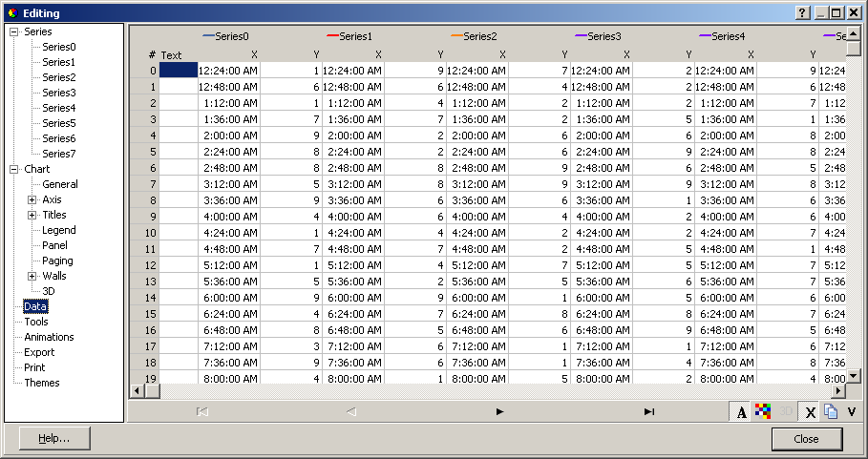This screenshot has width=868, height=459.
Task: Go to the previous record navigator arrow
Action: [x=351, y=411]
